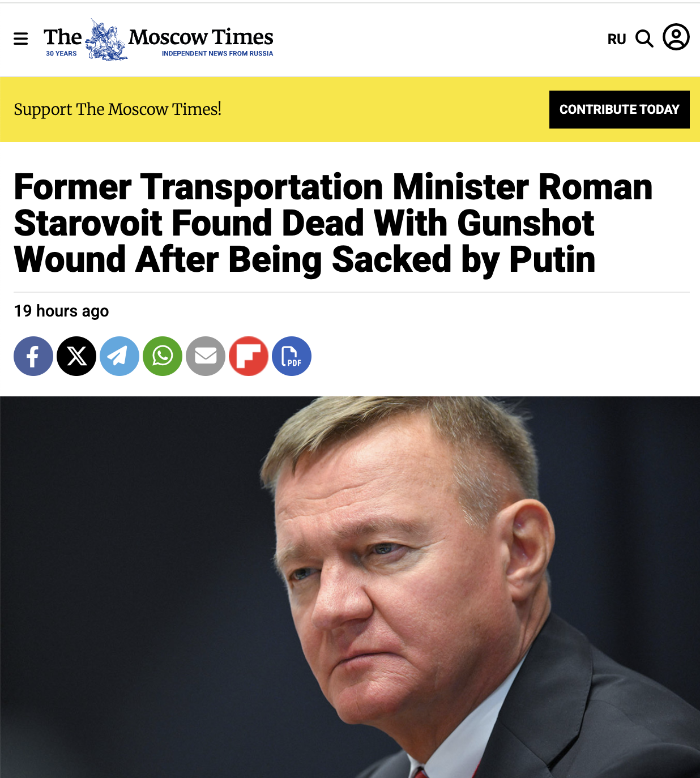Share the article on Flipboard
Viewport: 700px width, 778px height.
click(249, 356)
